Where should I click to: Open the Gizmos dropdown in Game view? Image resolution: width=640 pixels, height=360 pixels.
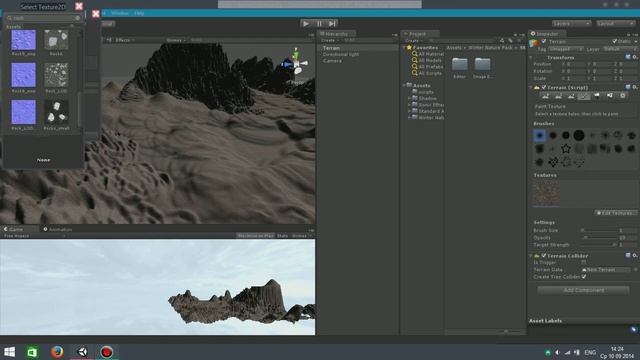pyautogui.click(x=301, y=236)
